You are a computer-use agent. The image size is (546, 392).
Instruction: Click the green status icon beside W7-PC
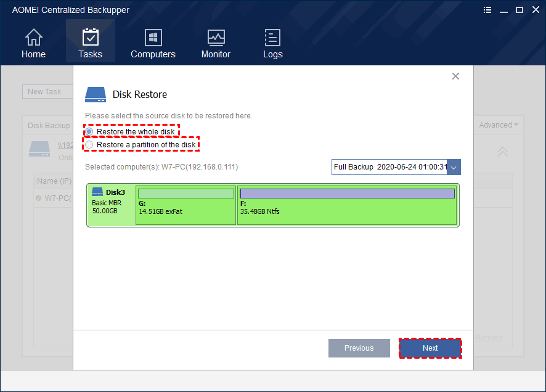pyautogui.click(x=39, y=198)
